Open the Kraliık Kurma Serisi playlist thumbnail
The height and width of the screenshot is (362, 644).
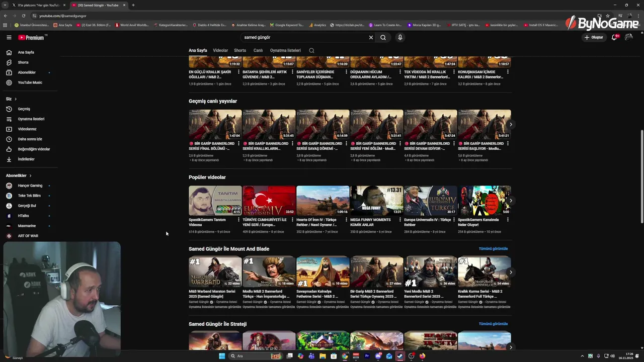[x=484, y=272]
